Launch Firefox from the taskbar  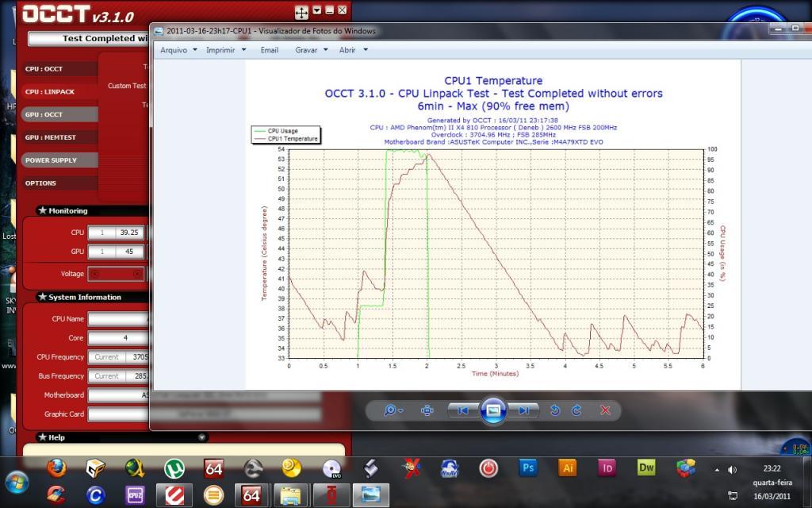pyautogui.click(x=56, y=468)
